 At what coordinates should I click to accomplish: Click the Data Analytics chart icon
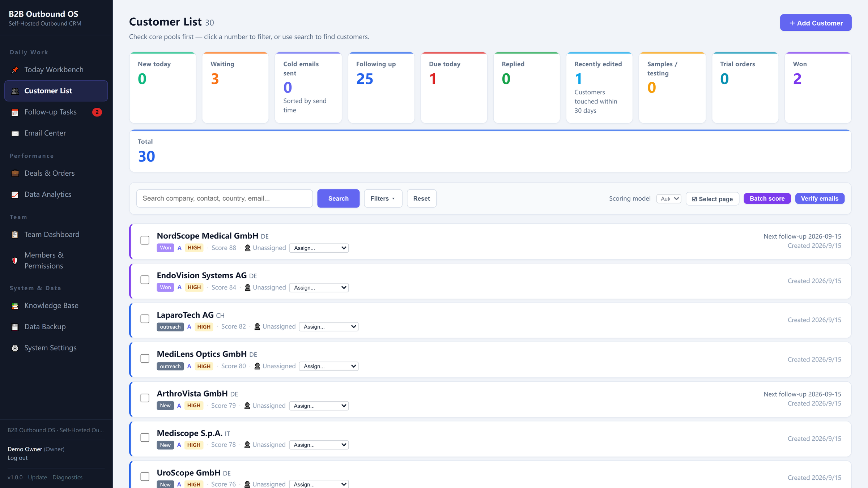[x=15, y=195]
